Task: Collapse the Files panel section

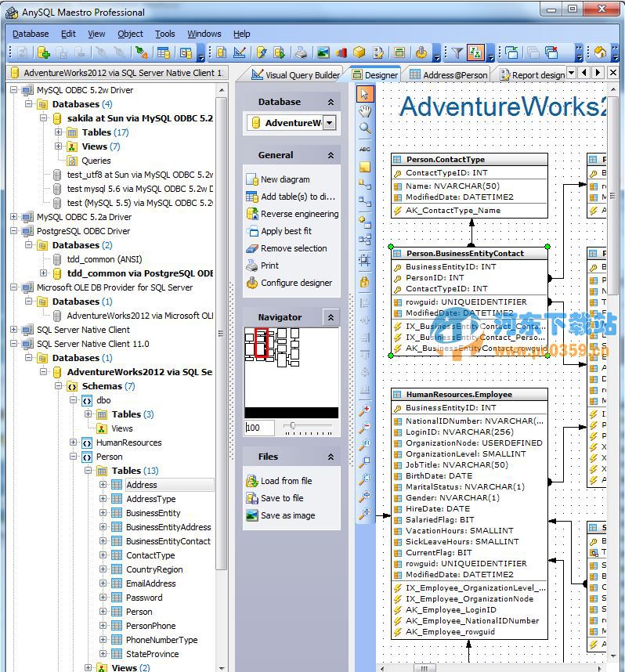Action: (x=331, y=457)
